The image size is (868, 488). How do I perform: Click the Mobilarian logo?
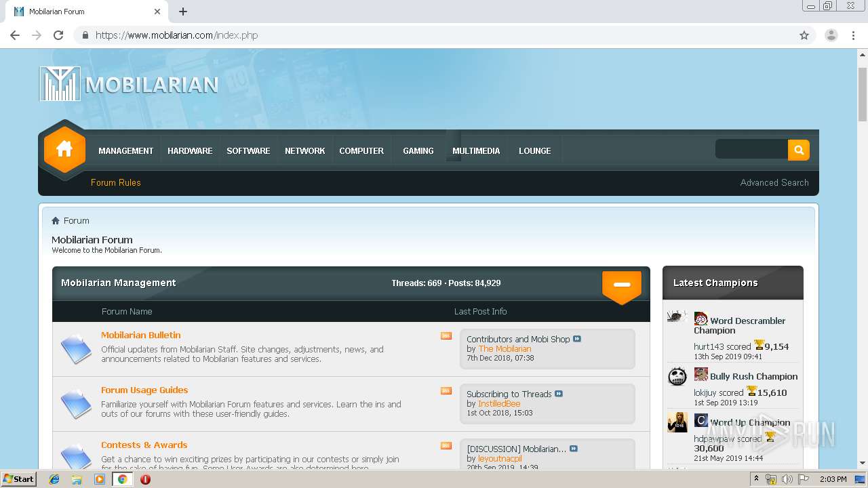pyautogui.click(x=129, y=84)
